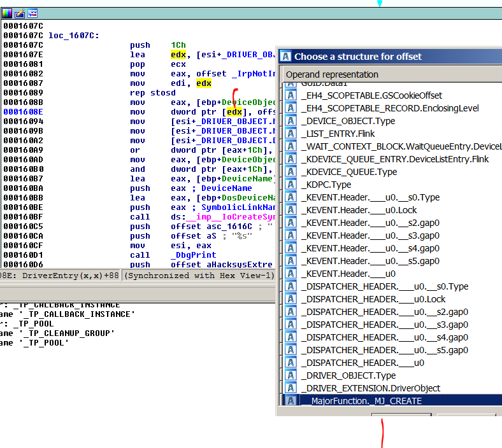Screen dimensions: 502x448
Task: Click the node color palette icon
Action: pos(7,13)
